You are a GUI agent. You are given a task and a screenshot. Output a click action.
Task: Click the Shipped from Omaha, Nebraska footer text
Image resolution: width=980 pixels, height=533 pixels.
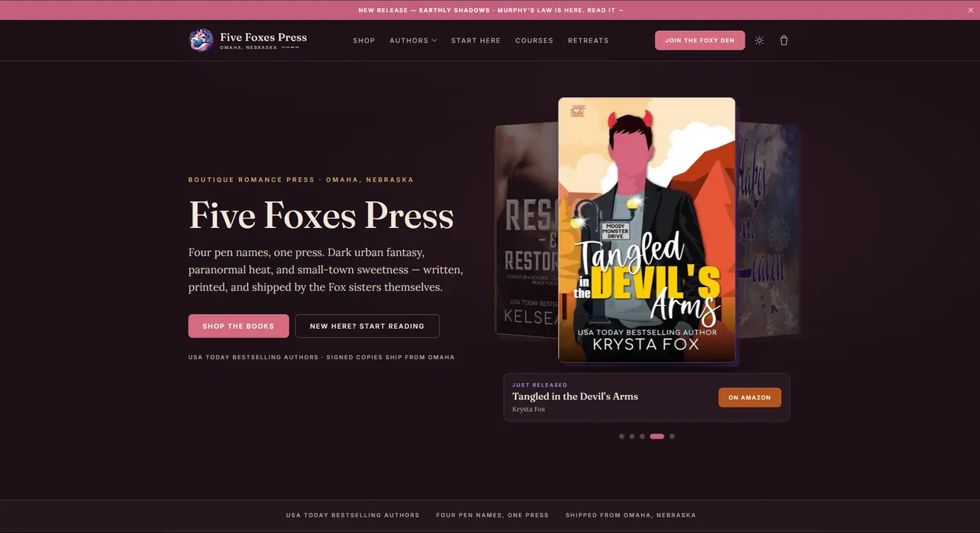[630, 515]
